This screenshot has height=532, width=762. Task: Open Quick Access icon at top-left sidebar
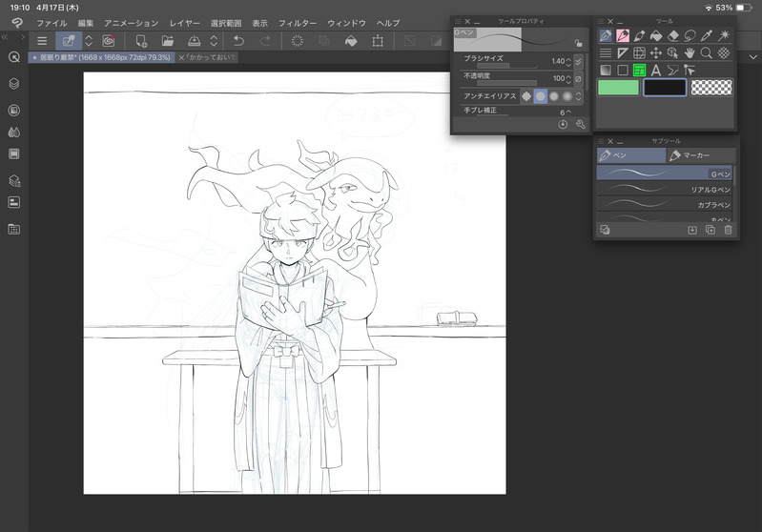pyautogui.click(x=14, y=57)
